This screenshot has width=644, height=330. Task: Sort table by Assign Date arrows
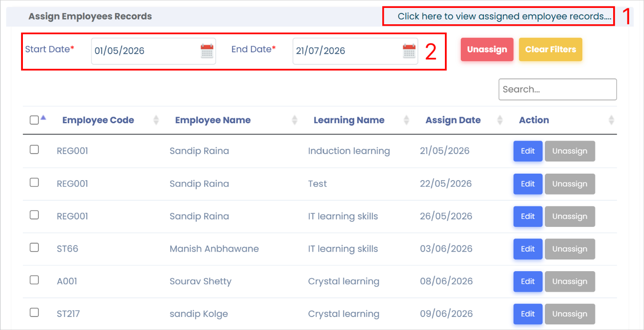point(500,120)
